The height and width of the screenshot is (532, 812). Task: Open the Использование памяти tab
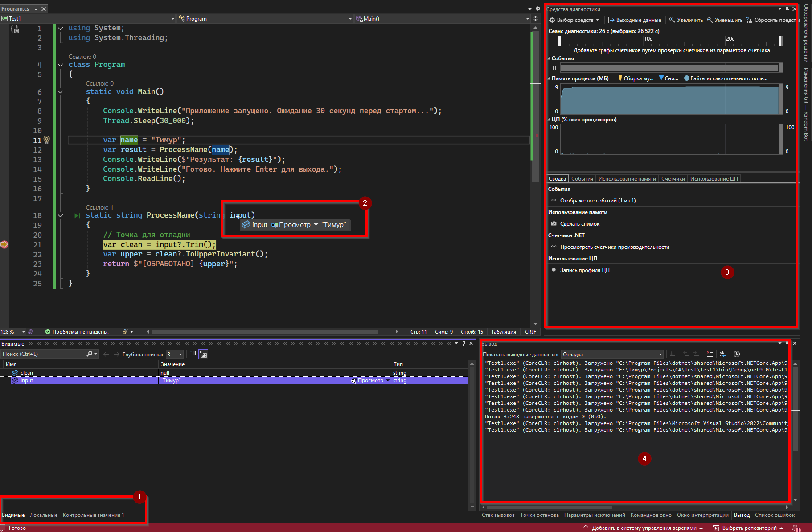tap(627, 179)
